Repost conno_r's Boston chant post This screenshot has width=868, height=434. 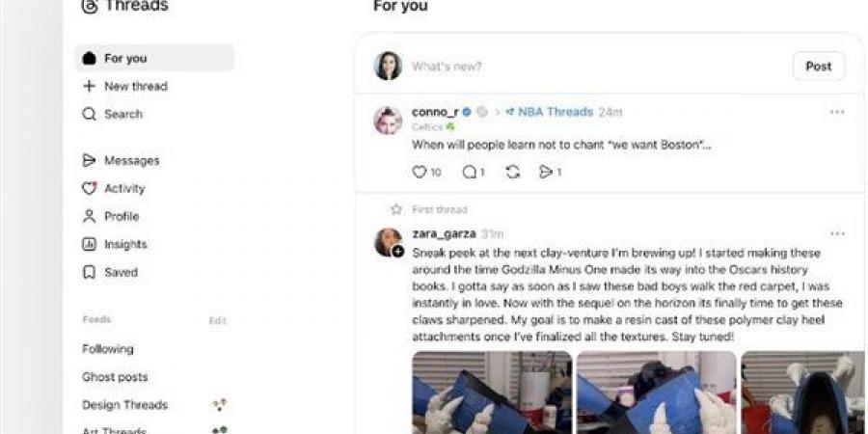[x=513, y=173]
